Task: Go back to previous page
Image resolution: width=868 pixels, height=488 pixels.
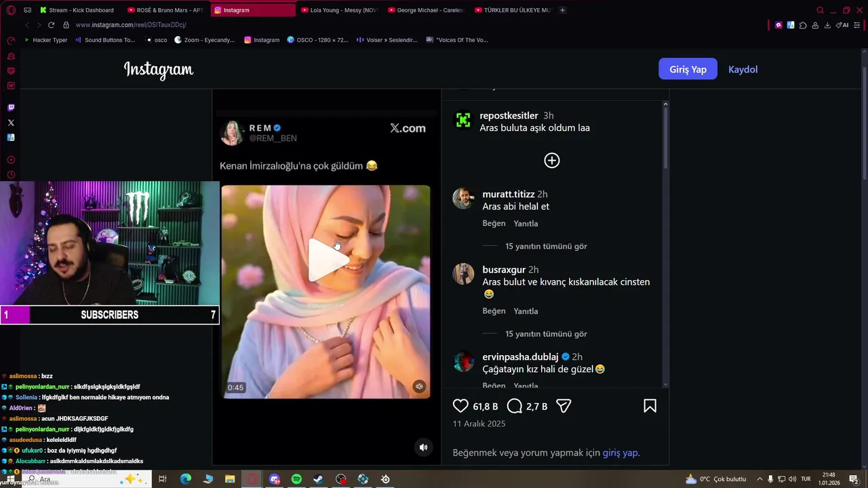Action: 27,25
